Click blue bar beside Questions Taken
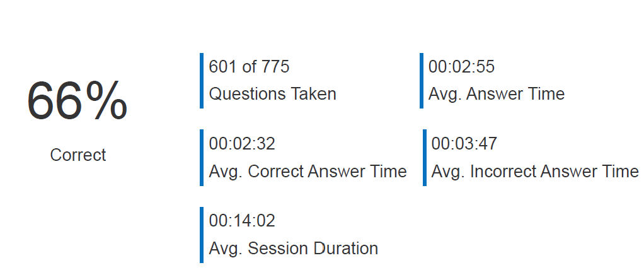The height and width of the screenshot is (270, 644). coord(202,81)
